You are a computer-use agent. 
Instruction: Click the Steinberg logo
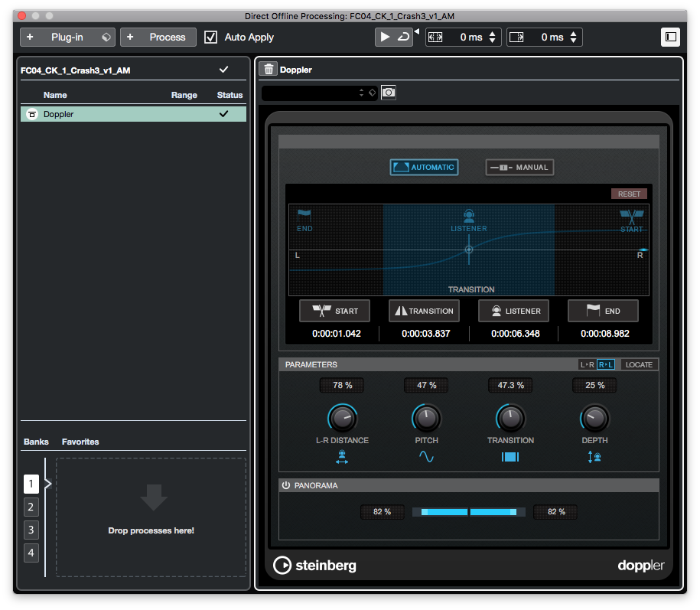coord(314,566)
